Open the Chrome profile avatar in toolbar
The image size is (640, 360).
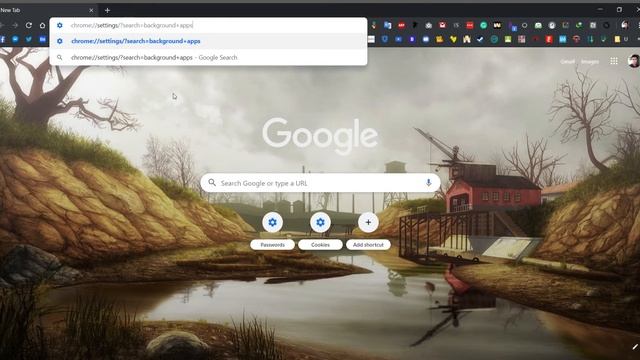pyautogui.click(x=624, y=25)
